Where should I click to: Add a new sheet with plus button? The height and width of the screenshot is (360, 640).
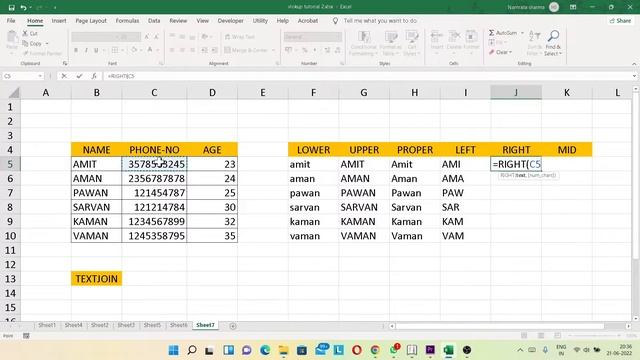[x=233, y=326]
